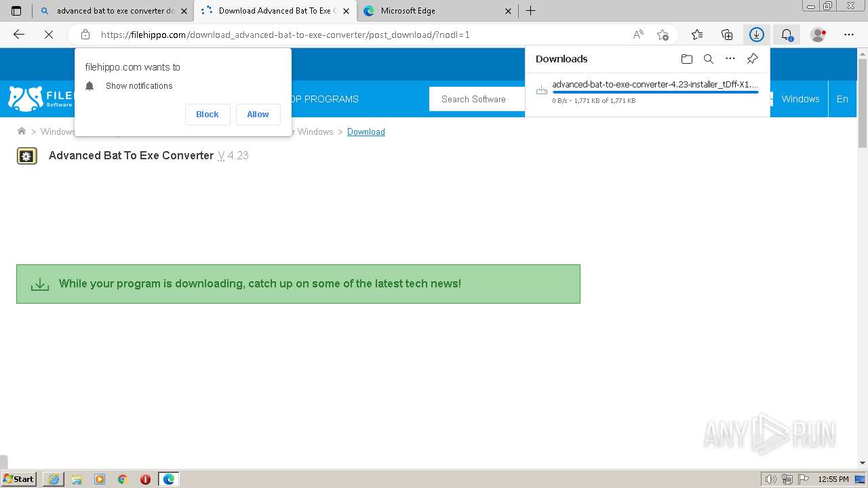Close the Download Advanced Bat To Exe tab
This screenshot has height=488, width=868.
(x=347, y=11)
